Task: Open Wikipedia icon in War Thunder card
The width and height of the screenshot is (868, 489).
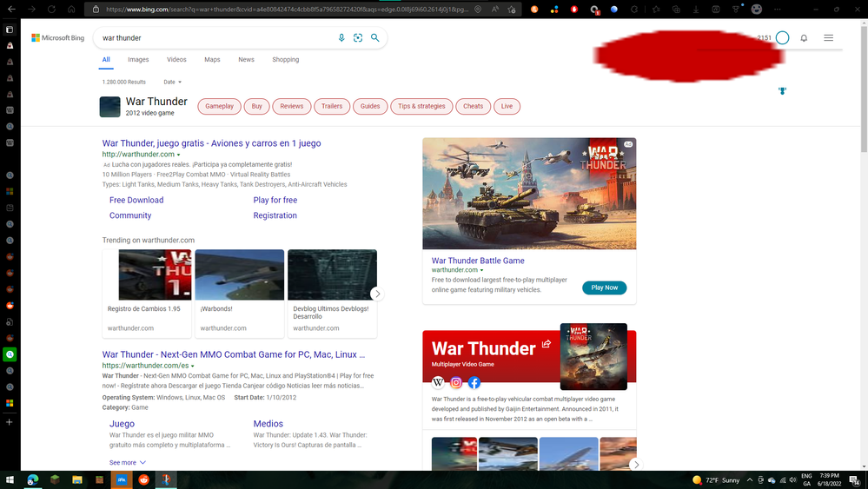Action: point(438,382)
